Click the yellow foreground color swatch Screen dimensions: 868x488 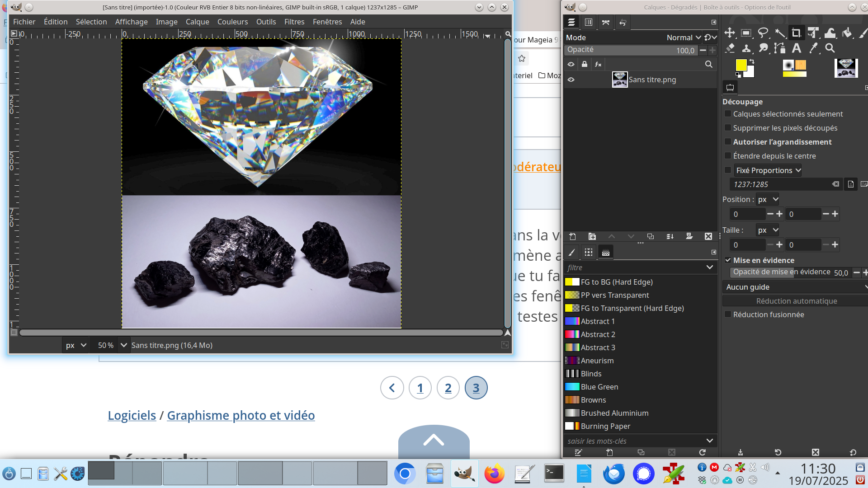click(x=741, y=65)
